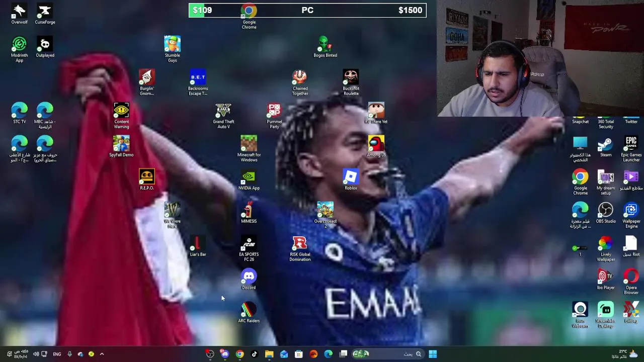
Task: Open Bogos Binted game icon
Action: click(x=325, y=48)
